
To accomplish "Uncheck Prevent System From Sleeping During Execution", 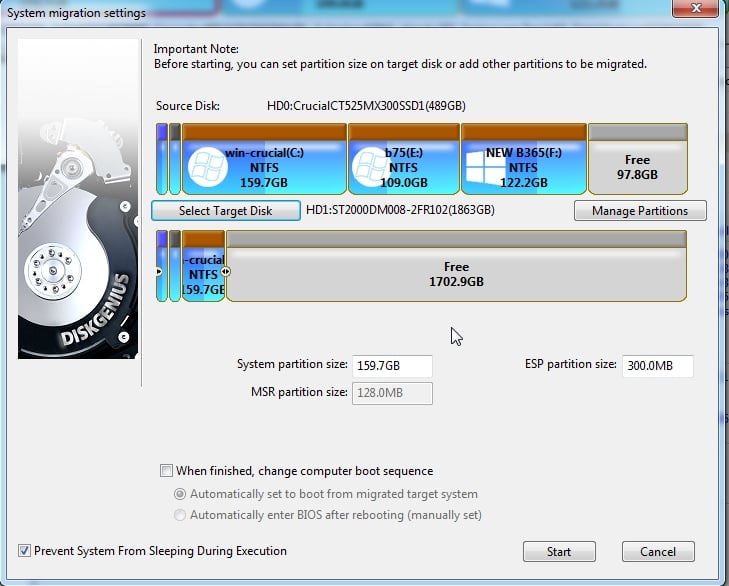I will click(x=24, y=551).
